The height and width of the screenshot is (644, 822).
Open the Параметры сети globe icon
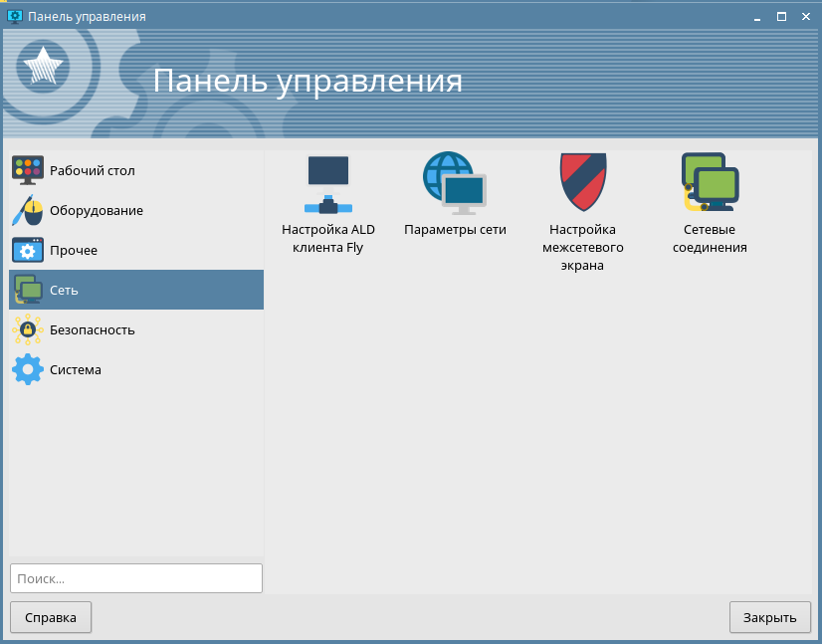455,183
